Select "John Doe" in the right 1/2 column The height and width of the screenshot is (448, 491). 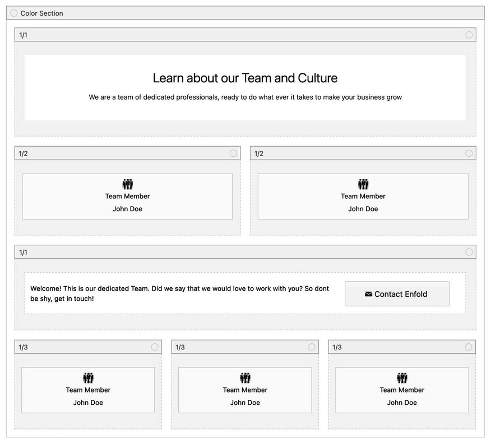[x=363, y=209]
